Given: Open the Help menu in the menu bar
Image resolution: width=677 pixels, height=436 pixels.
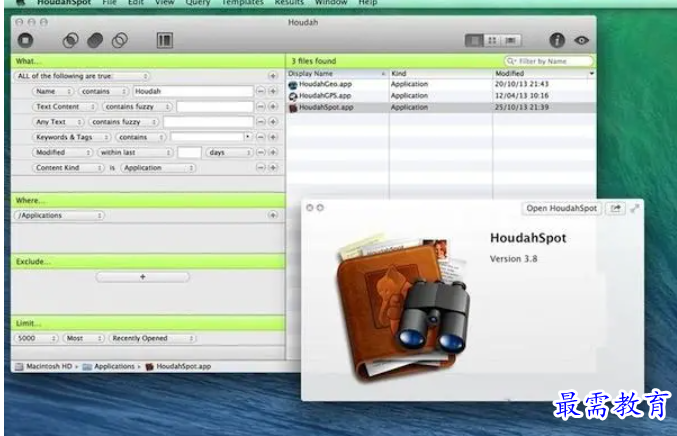Looking at the screenshot, I should pyautogui.click(x=368, y=3).
